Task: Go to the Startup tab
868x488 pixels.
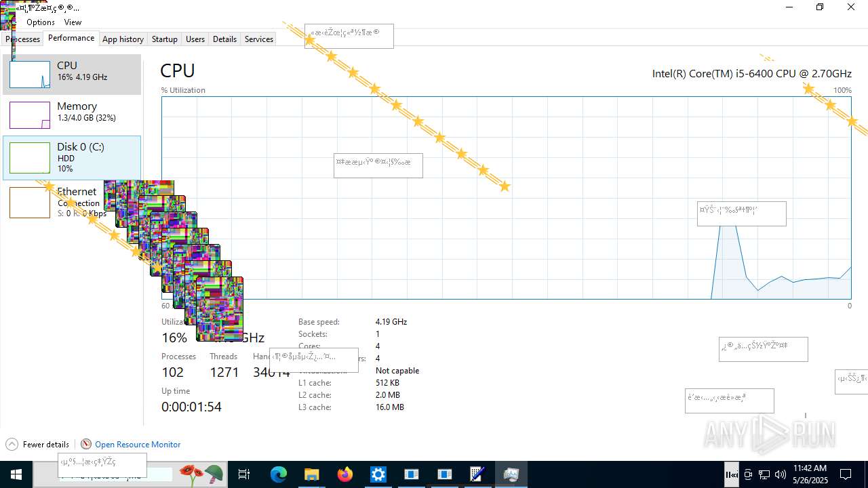Action: [x=164, y=39]
